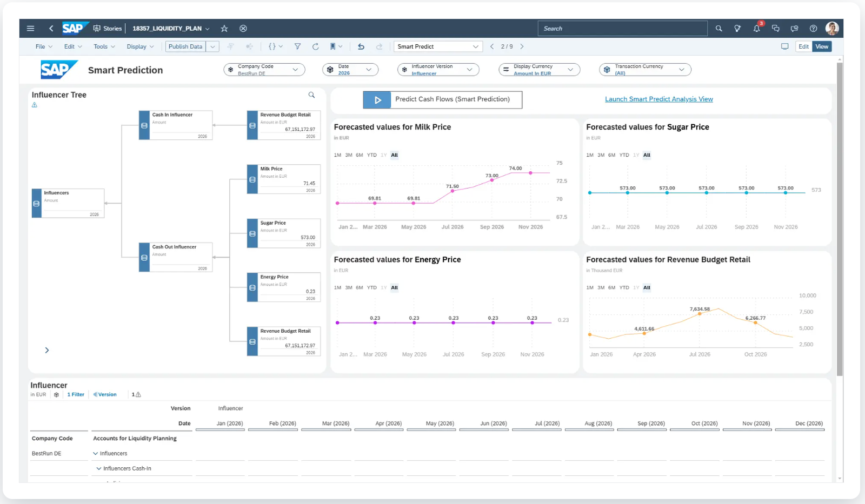The image size is (865, 504).
Task: Select the 3M range on the Milk Price chart
Action: 349,155
